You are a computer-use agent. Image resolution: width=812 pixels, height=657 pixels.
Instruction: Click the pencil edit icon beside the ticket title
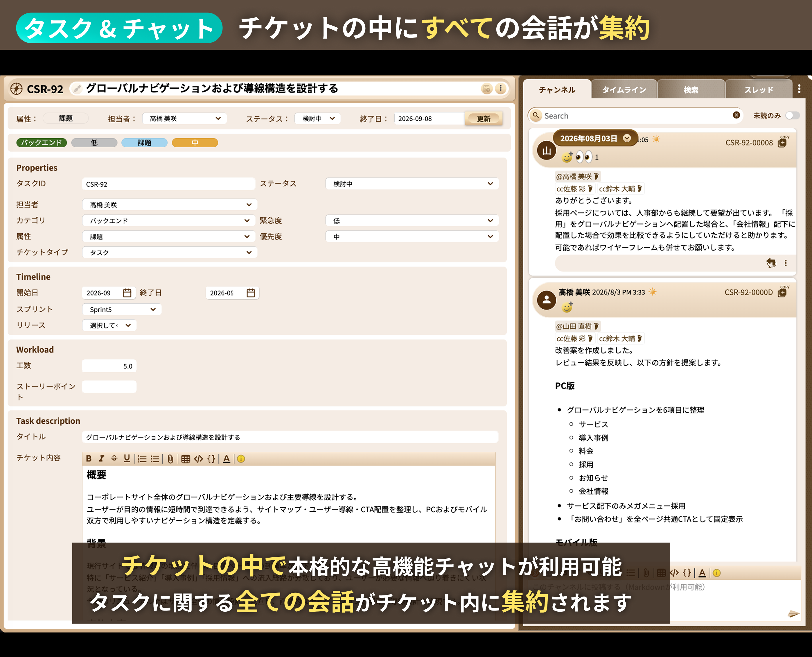point(77,89)
